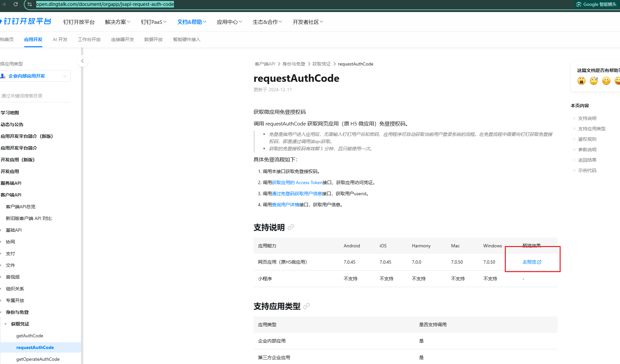Open 音视频 in the sidebar

pyautogui.click(x=13, y=277)
